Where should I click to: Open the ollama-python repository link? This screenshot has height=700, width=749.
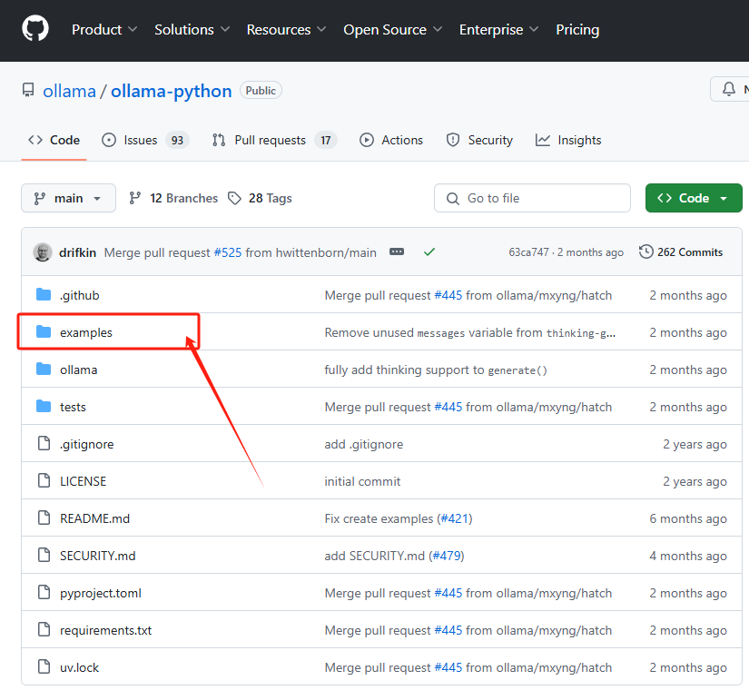pyautogui.click(x=171, y=91)
